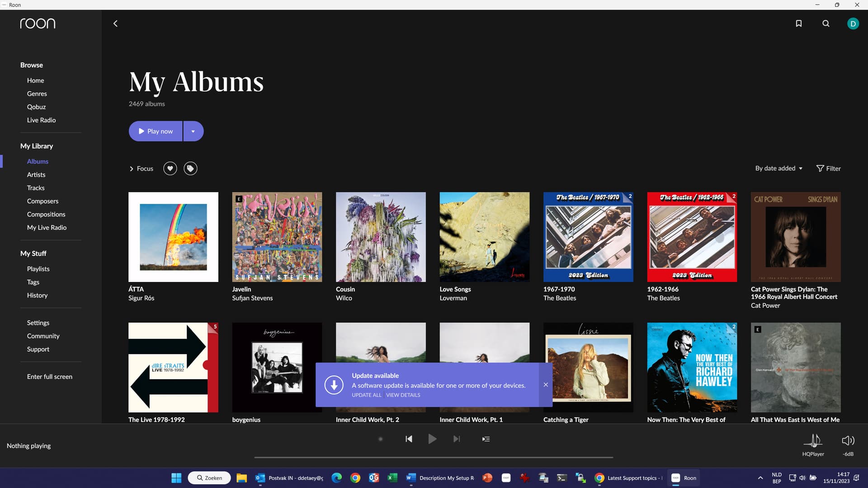Open the Love Songs album cover
The image size is (868, 488).
coord(485,237)
